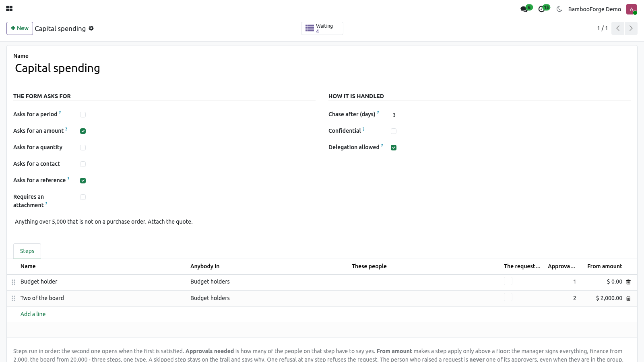644x362 pixels.
Task: Show help for Chase after days
Action: (x=378, y=113)
